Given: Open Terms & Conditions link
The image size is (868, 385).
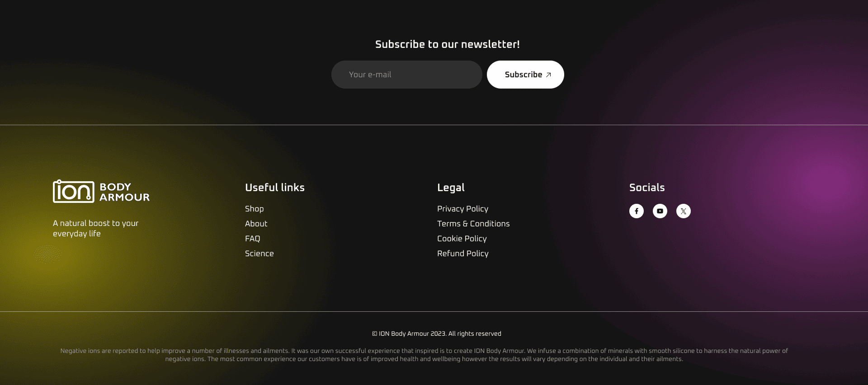Looking at the screenshot, I should [473, 224].
